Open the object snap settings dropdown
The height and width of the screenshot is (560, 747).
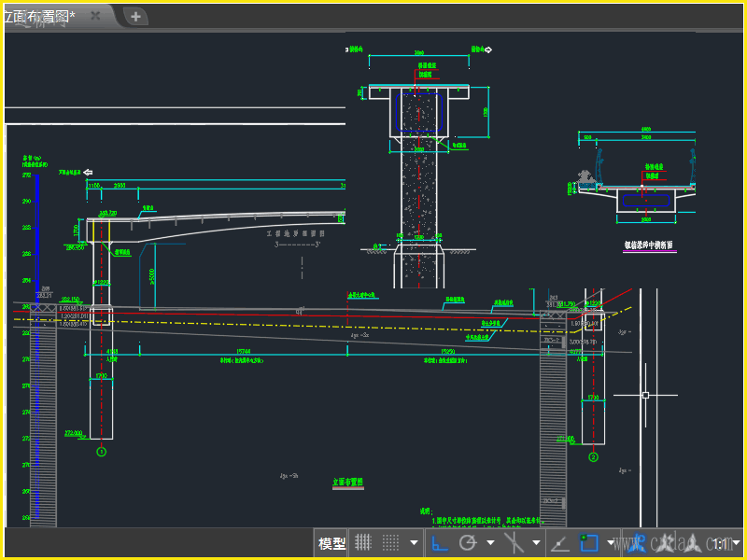click(611, 542)
